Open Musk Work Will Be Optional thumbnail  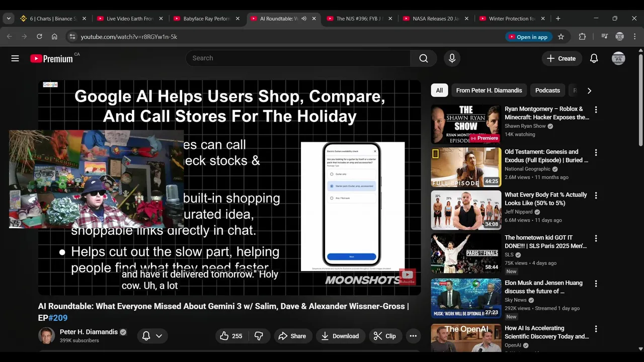tap(466, 298)
